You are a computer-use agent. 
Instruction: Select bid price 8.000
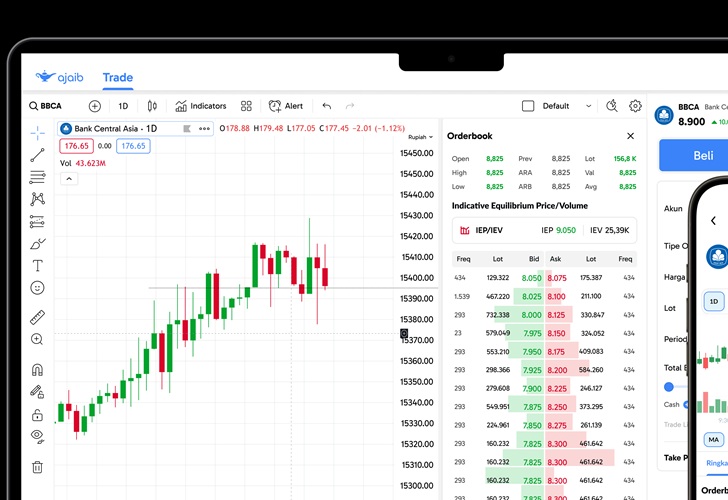click(x=531, y=315)
